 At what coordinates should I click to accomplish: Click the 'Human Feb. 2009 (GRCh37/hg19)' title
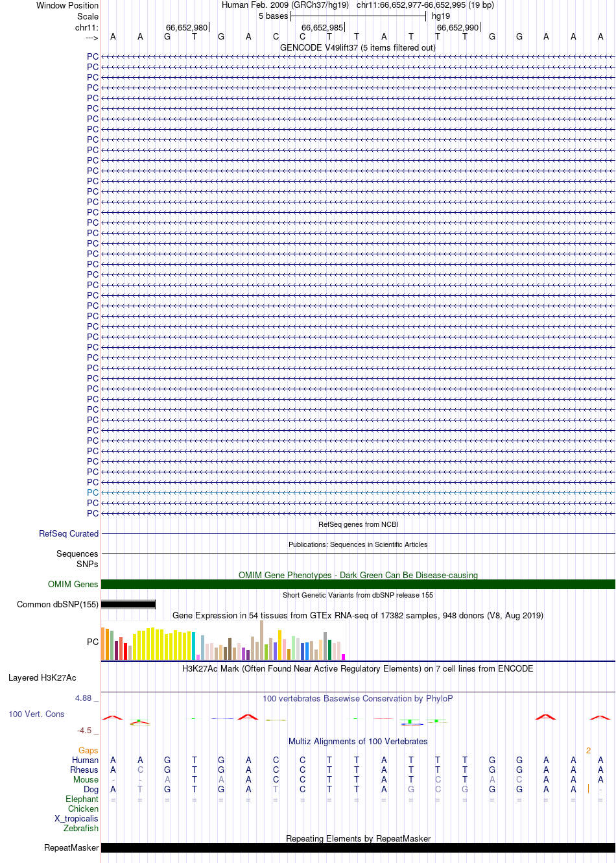[x=285, y=5]
